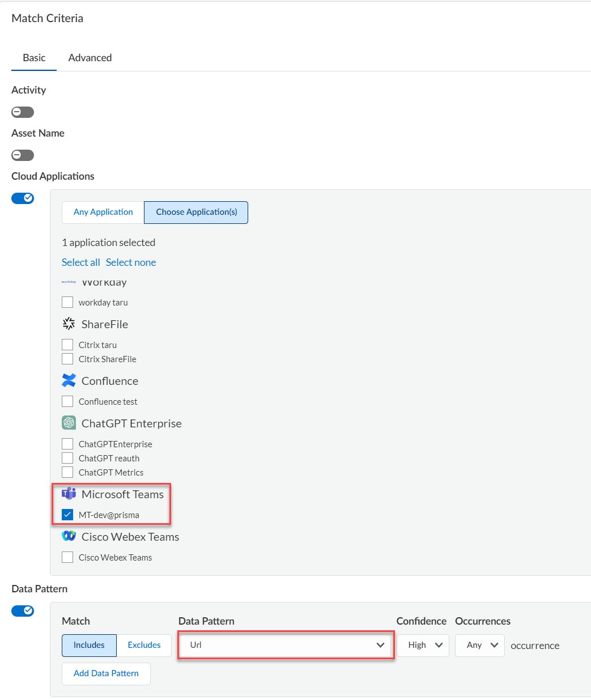Click the Confluence logo icon
Screen dimensions: 591x700
pos(69,380)
